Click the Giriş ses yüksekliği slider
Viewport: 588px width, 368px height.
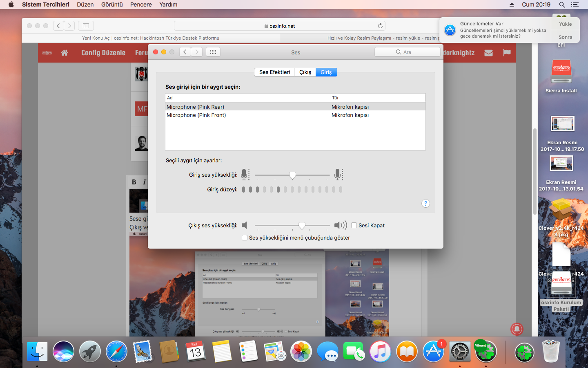[x=292, y=175]
